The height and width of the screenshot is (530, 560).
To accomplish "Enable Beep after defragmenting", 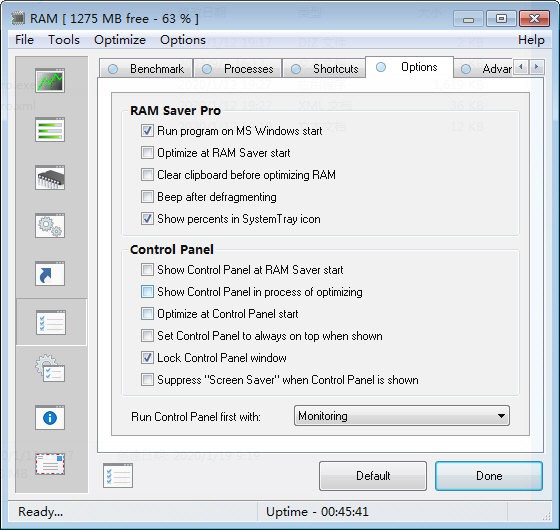I will pos(147,197).
